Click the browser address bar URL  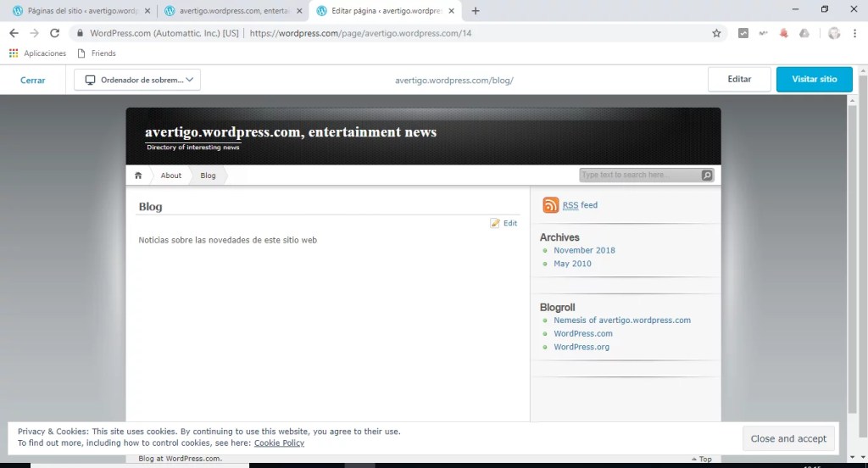pos(360,33)
